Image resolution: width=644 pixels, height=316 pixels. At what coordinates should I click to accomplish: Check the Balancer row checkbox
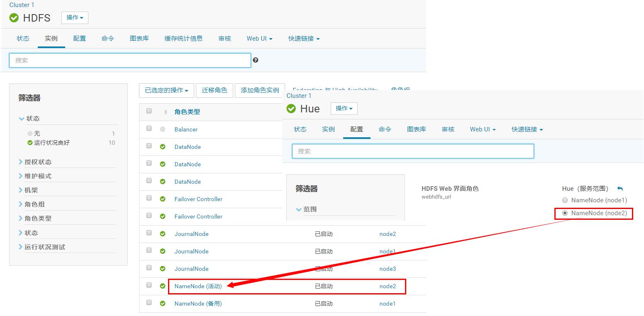pos(149,128)
